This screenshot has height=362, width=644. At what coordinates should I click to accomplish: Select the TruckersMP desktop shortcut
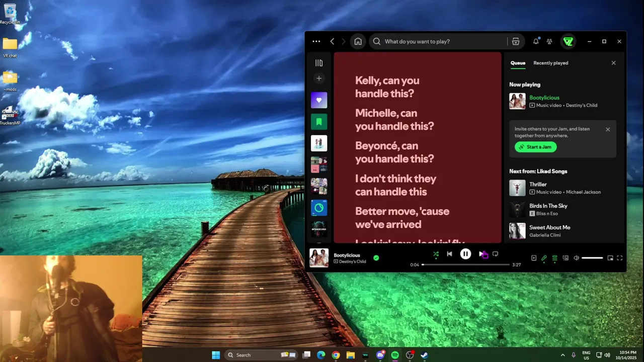(10, 116)
